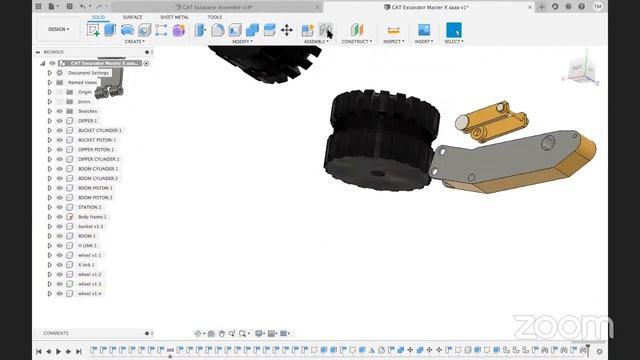640x360 pixels.
Task: Open the CREATE dropdown menu
Action: (x=135, y=42)
